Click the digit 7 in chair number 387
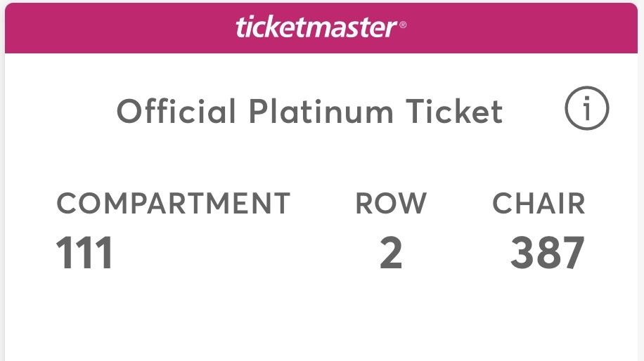Screen dimensions: 644x361 click(x=572, y=253)
